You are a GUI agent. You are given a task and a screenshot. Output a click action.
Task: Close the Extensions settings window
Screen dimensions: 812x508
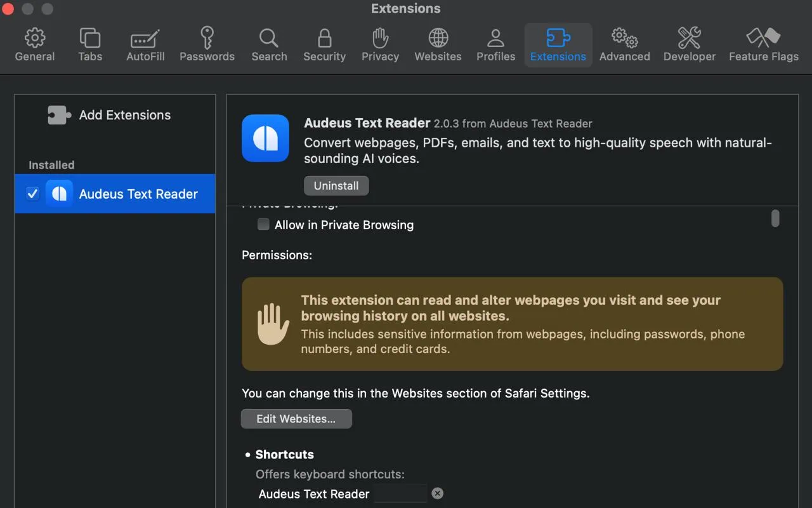(x=8, y=9)
